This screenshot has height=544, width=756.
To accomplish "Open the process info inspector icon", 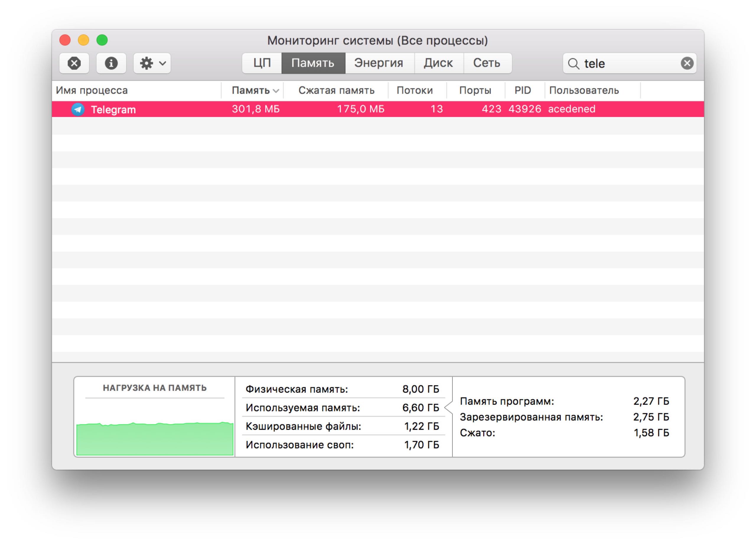I will [x=111, y=63].
